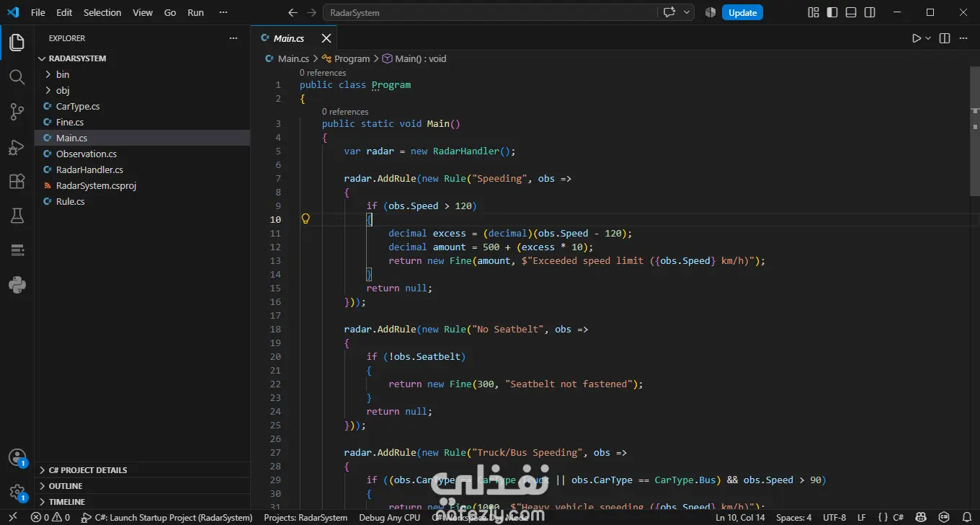The image size is (980, 525).
Task: Open the Explorer view in the activity bar
Action: coord(17,43)
